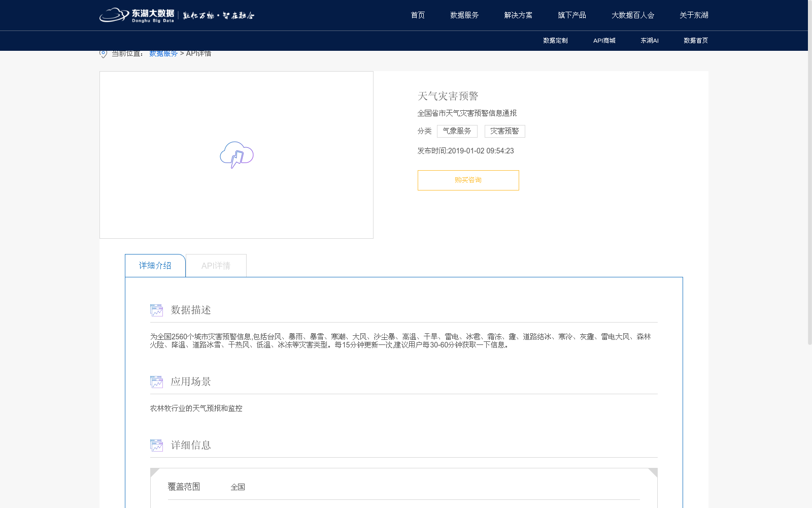Click the 数据服务 breadcrumb link
This screenshot has height=508, width=812.
tap(163, 53)
